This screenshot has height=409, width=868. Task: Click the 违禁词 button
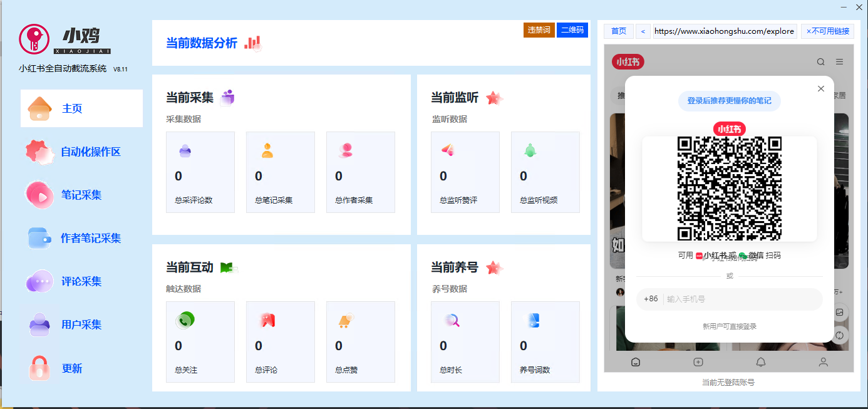539,29
